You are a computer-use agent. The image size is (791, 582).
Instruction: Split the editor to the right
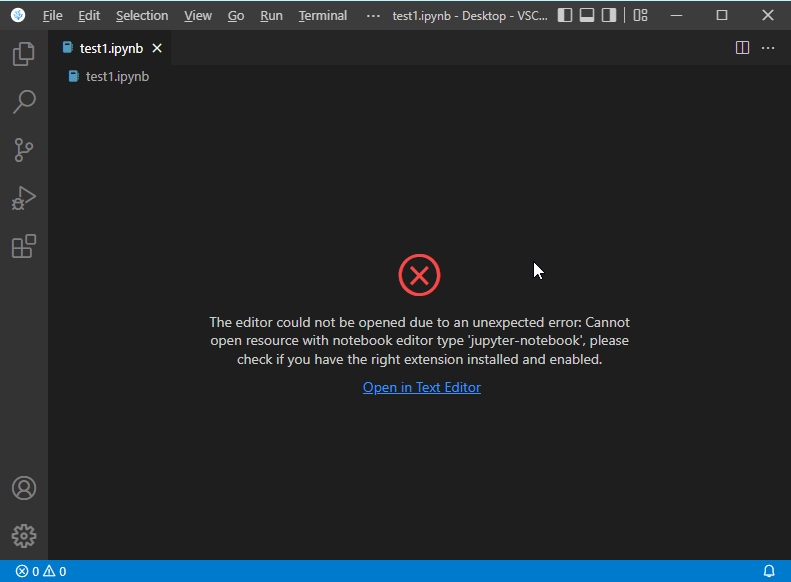[x=742, y=48]
